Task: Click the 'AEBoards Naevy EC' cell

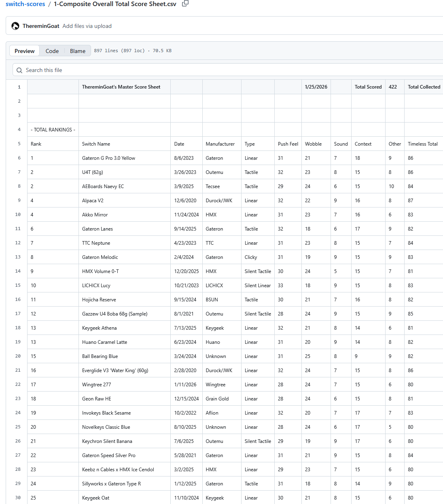Action: click(x=125, y=186)
